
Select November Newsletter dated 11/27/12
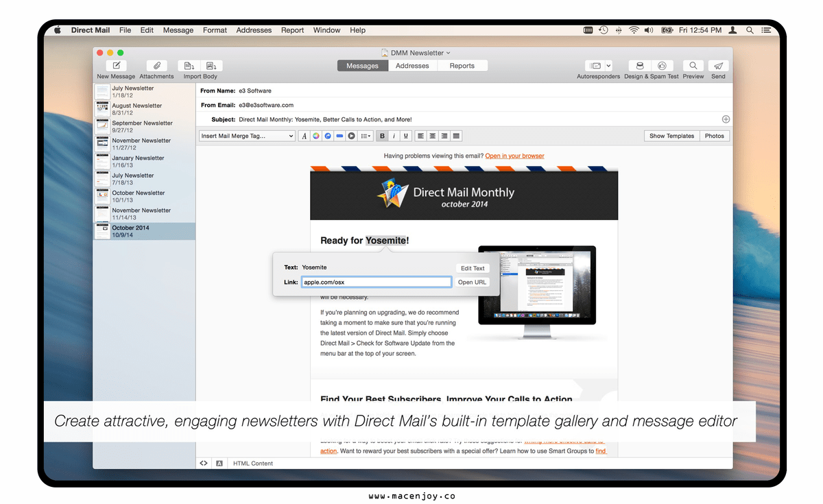(145, 144)
